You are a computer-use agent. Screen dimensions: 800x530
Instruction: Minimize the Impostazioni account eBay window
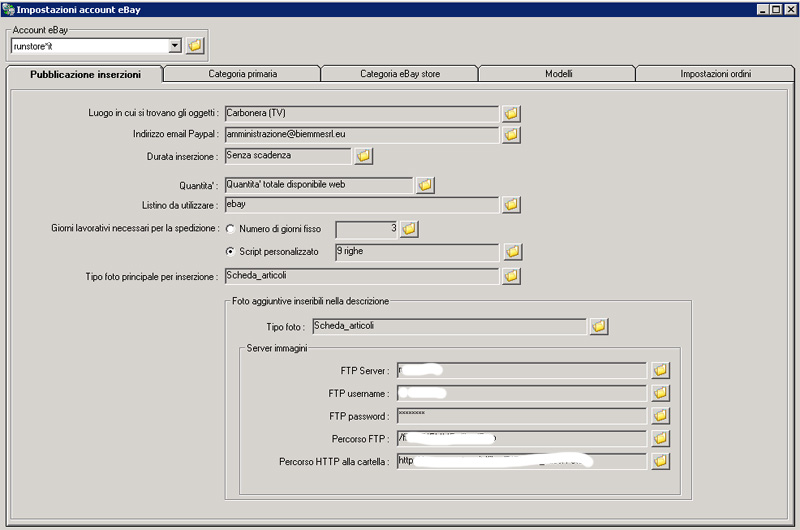[x=763, y=9]
